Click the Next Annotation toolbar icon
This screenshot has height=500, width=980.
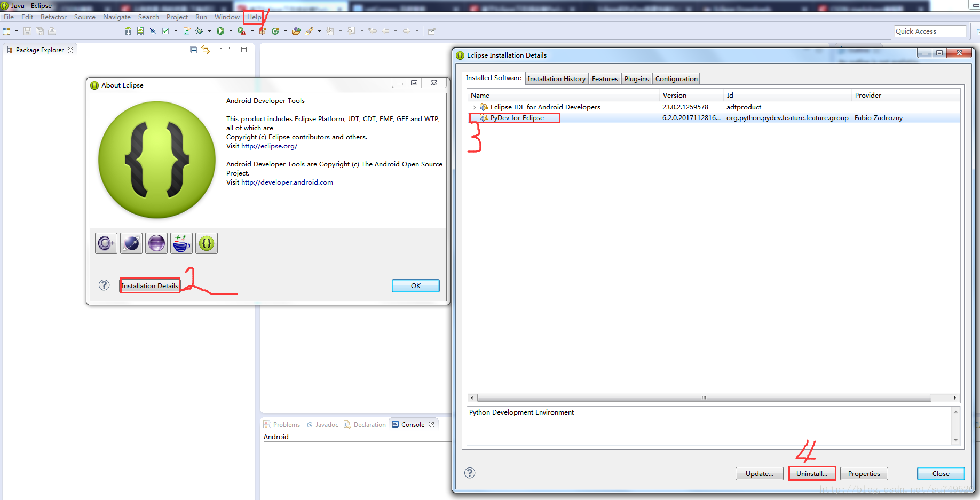click(x=330, y=31)
